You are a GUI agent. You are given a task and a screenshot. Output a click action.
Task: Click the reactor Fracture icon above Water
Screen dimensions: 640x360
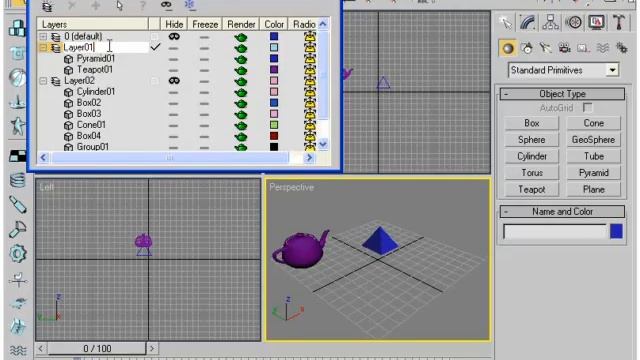pos(17,327)
